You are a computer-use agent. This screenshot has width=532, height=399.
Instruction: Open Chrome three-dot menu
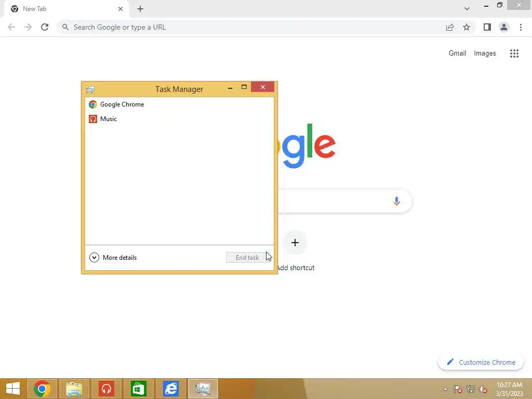click(x=521, y=27)
